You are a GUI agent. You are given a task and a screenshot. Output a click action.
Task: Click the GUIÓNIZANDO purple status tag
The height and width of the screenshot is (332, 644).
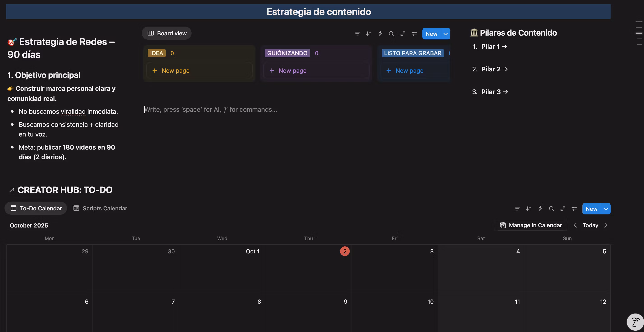[287, 53]
